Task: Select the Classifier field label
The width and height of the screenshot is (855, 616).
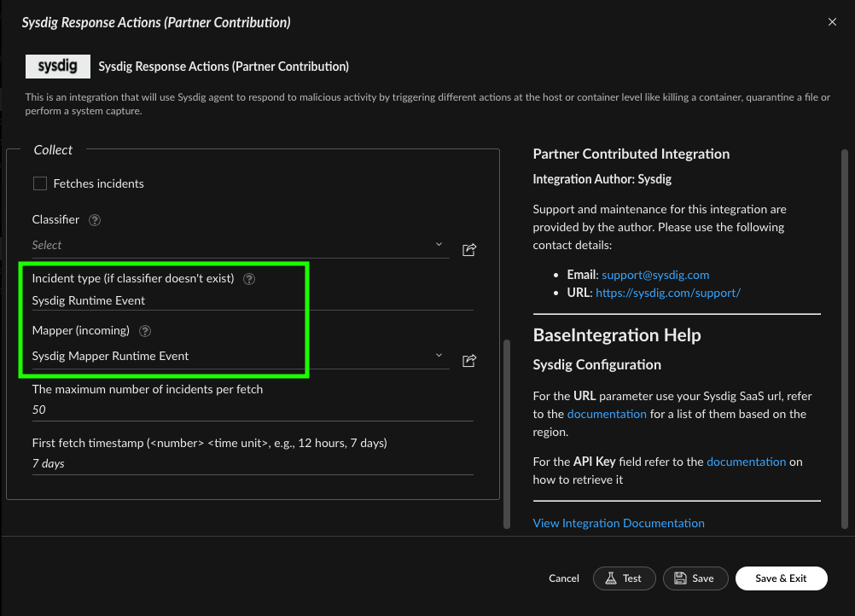Action: [x=55, y=219]
